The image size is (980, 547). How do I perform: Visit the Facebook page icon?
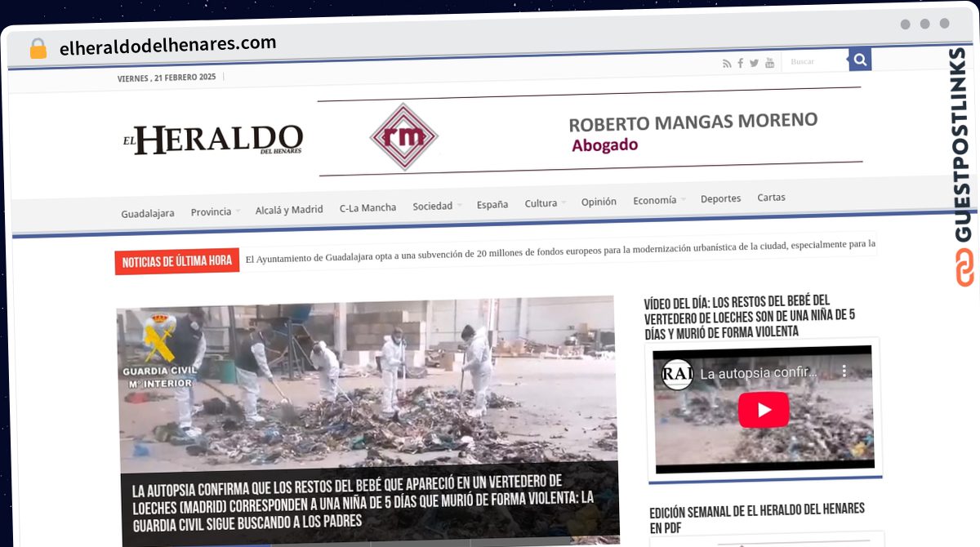[x=741, y=64]
